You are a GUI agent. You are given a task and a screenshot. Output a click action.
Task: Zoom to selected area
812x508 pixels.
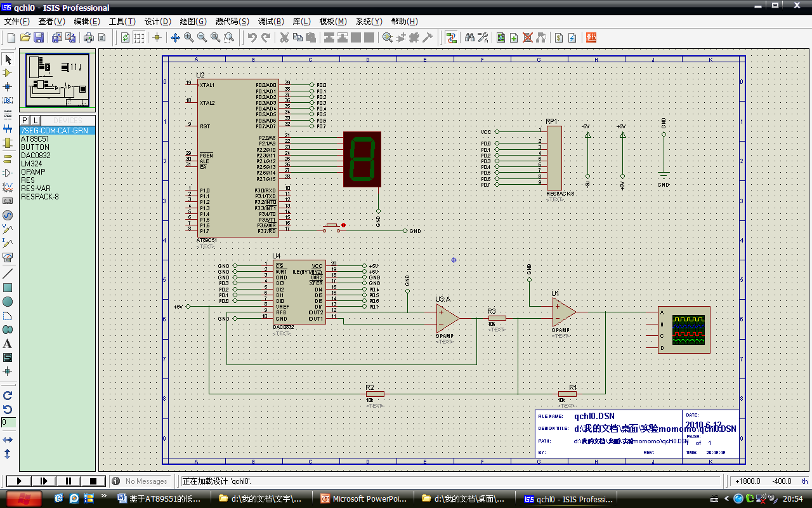coord(229,37)
